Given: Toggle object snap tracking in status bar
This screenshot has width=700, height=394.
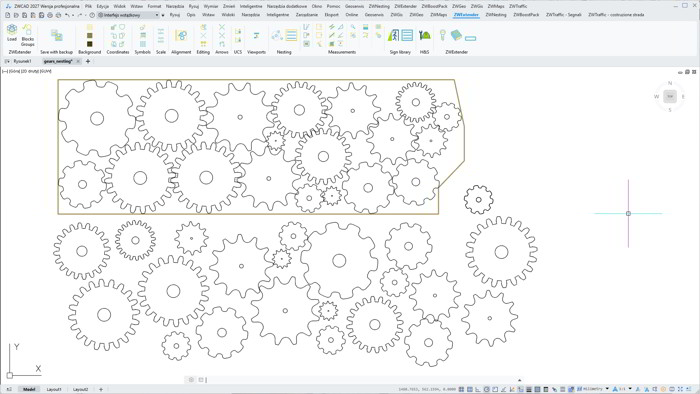Looking at the screenshot, I should 504,390.
